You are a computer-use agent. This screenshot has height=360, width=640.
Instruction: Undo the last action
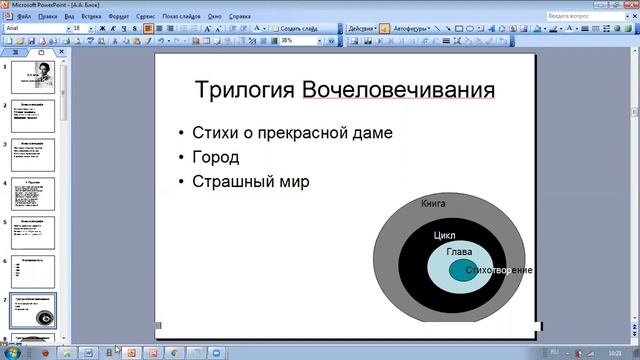[161, 41]
